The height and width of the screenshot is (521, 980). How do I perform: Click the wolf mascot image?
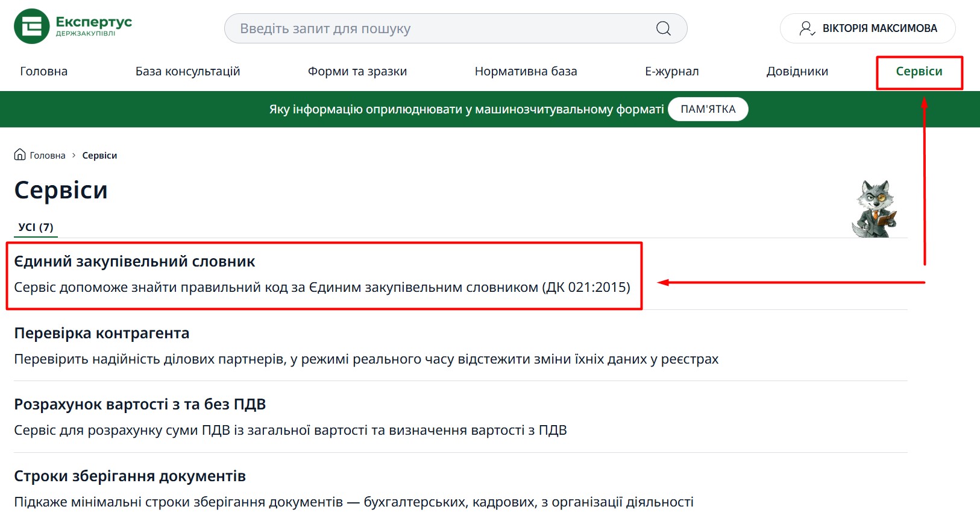point(875,209)
